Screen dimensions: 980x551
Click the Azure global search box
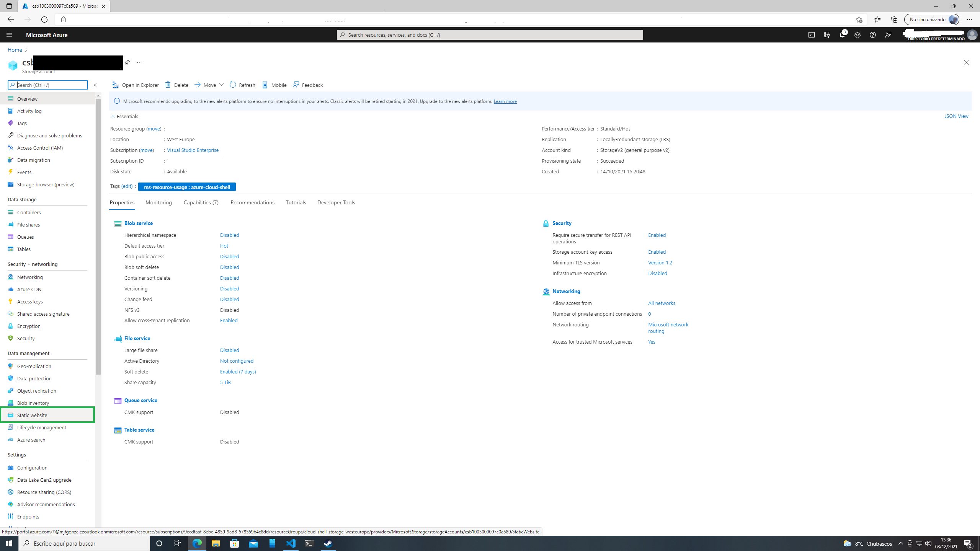pyautogui.click(x=490, y=35)
